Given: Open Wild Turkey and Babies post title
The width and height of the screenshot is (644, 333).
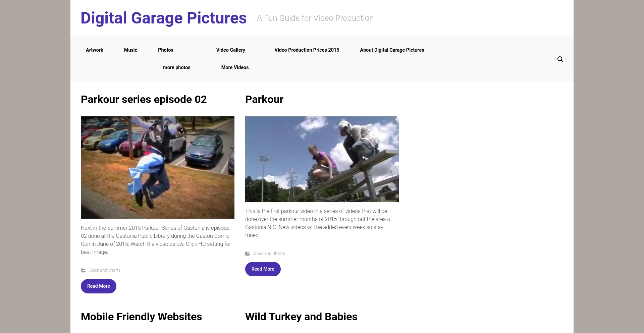Looking at the screenshot, I should point(301,317).
